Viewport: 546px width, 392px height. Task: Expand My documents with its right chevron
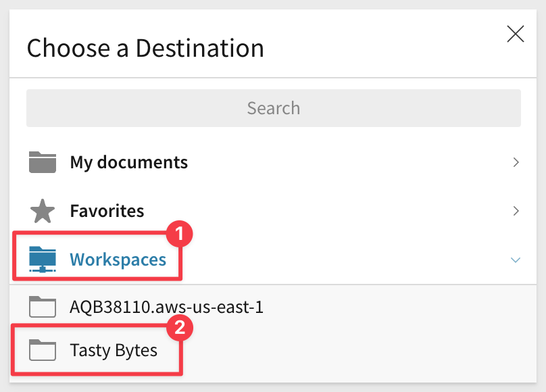click(x=516, y=162)
